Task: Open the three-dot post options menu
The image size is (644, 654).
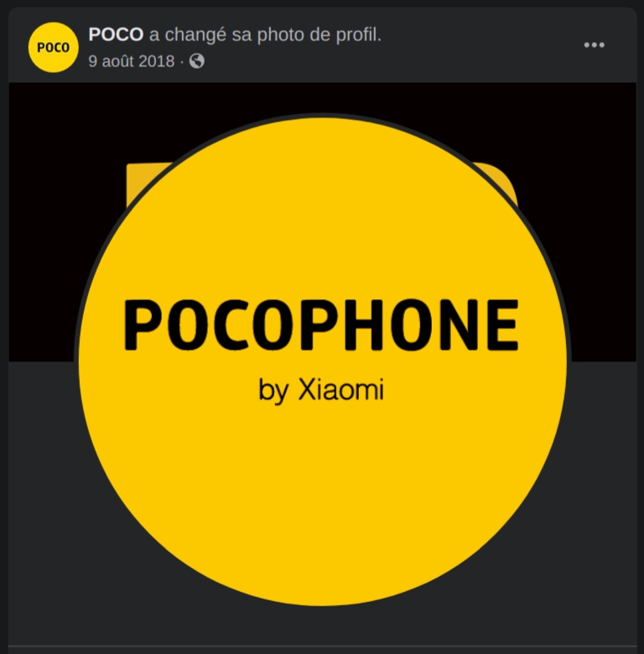Action: pos(594,45)
